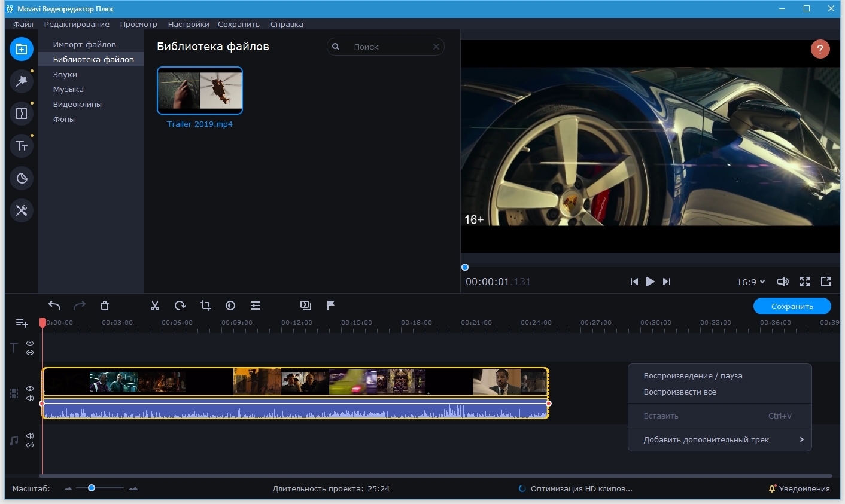Expand Add additional track submenu

(x=719, y=439)
